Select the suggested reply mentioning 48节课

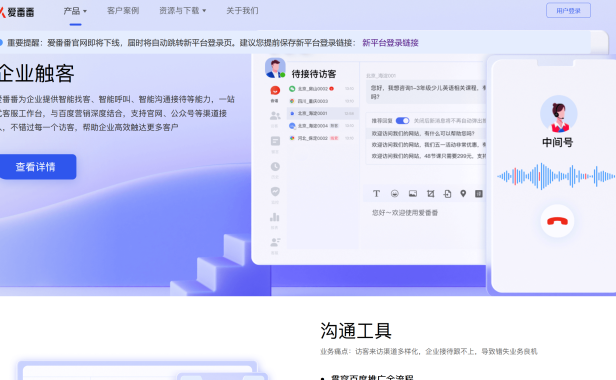[428, 156]
